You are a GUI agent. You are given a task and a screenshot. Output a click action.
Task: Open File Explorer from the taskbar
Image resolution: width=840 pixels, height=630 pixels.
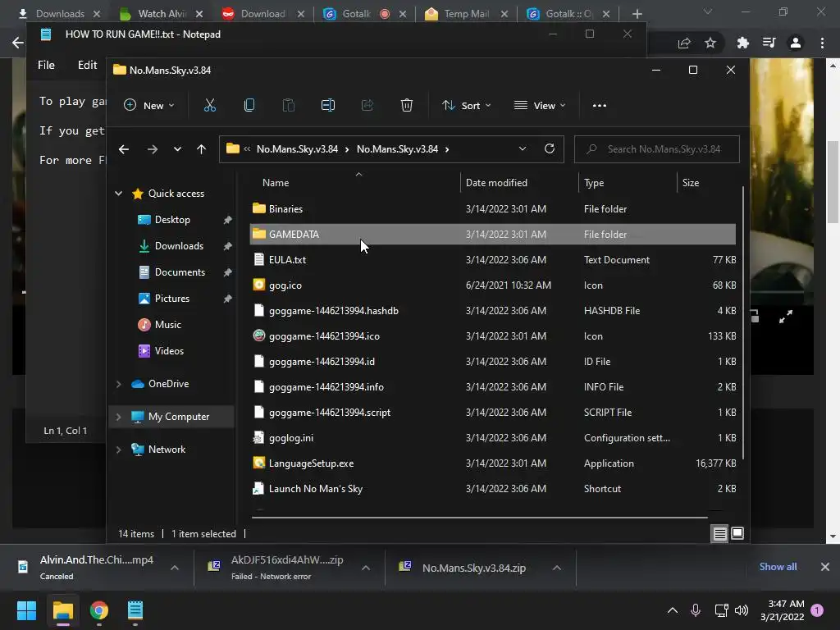coord(63,610)
